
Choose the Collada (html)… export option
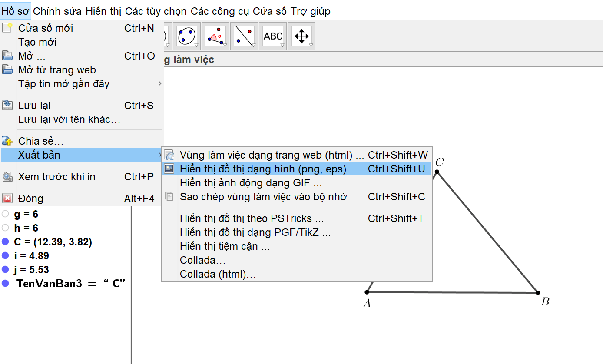297,274
